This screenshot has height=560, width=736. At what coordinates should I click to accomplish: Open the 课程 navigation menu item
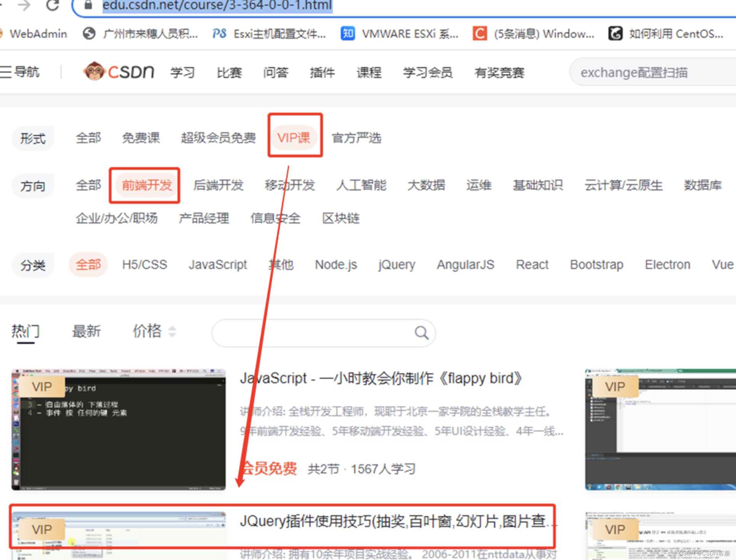click(x=368, y=72)
